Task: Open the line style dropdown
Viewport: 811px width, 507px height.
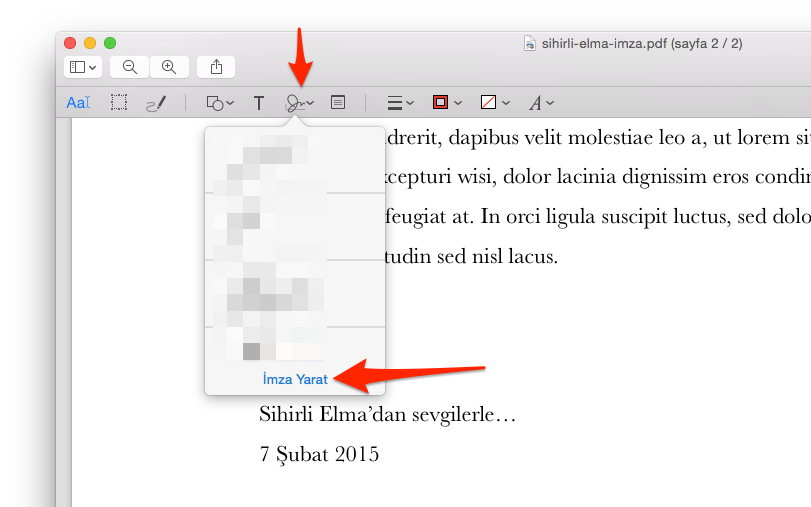Action: (x=400, y=102)
